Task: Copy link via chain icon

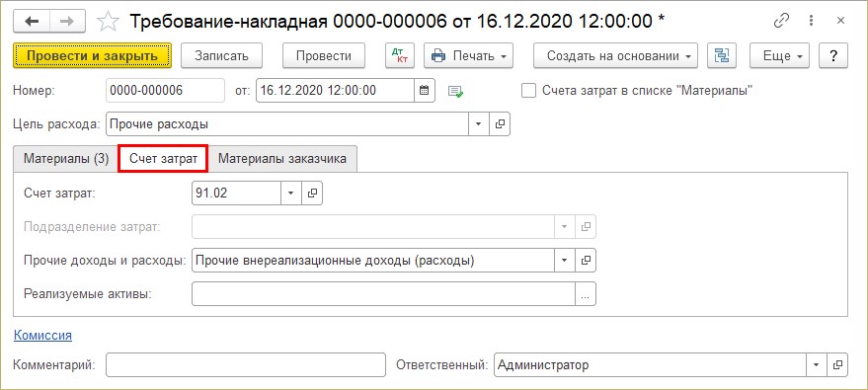Action: pos(781,21)
